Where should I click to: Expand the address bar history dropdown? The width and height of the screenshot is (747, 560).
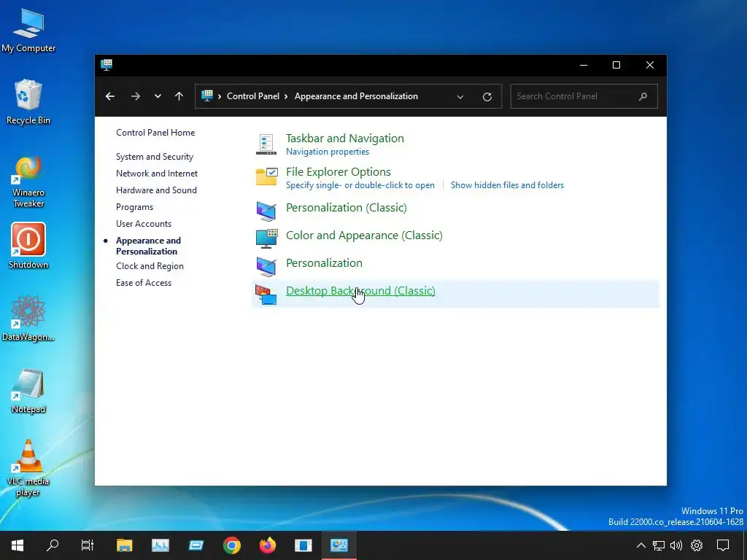click(460, 97)
